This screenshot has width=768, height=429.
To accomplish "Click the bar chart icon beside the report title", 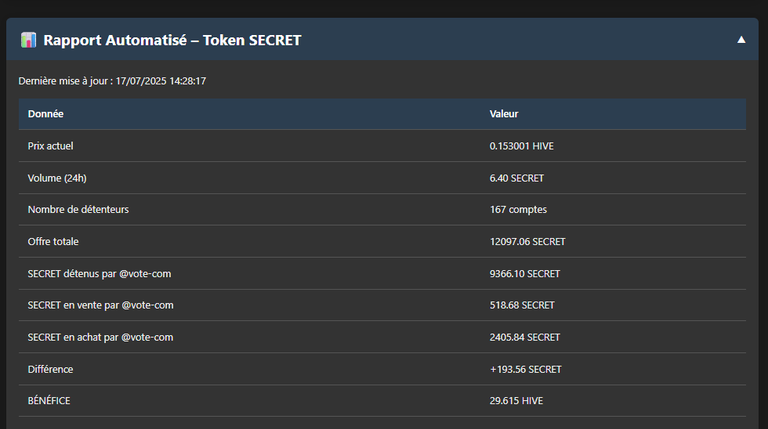I will [x=28, y=40].
